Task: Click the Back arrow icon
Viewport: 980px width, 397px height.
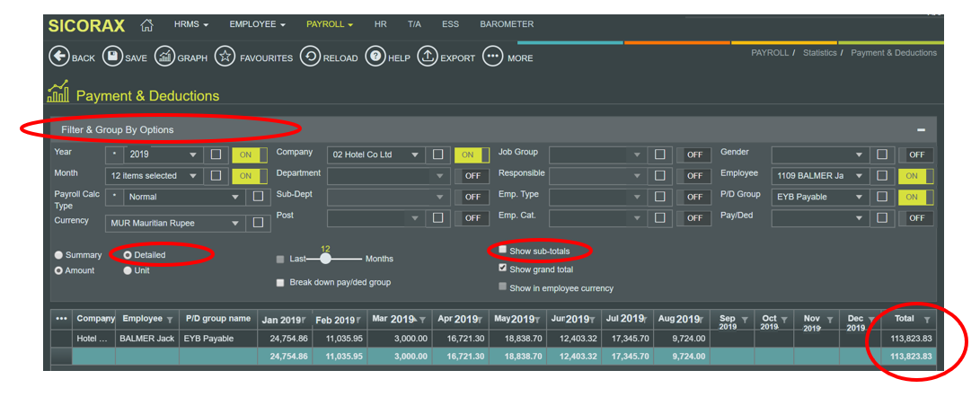Action: [58, 57]
